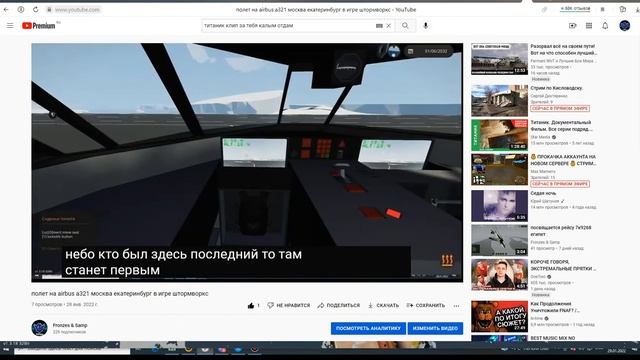Screen dimensions: 640x360
Task: Open the Разорвал всё на своем пути title
Action: (563, 49)
